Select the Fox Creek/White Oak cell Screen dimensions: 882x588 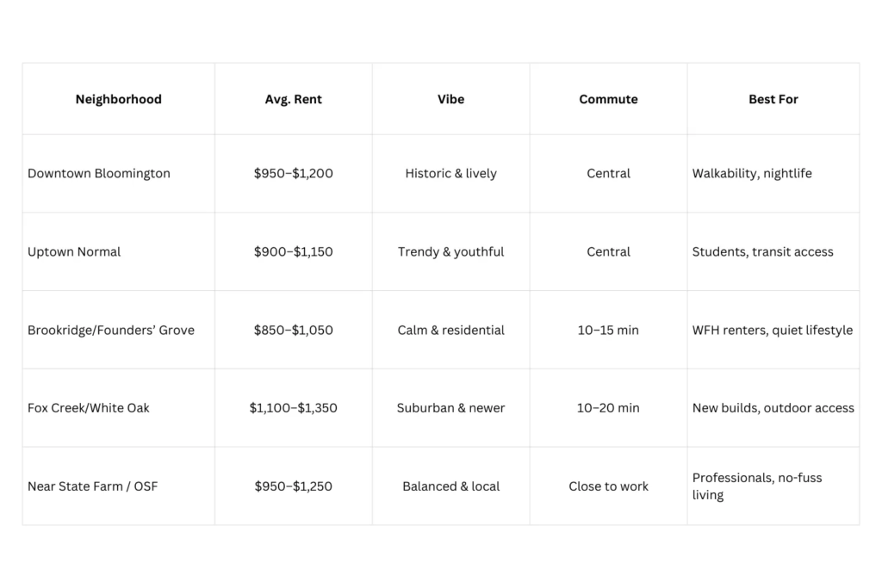pos(89,408)
